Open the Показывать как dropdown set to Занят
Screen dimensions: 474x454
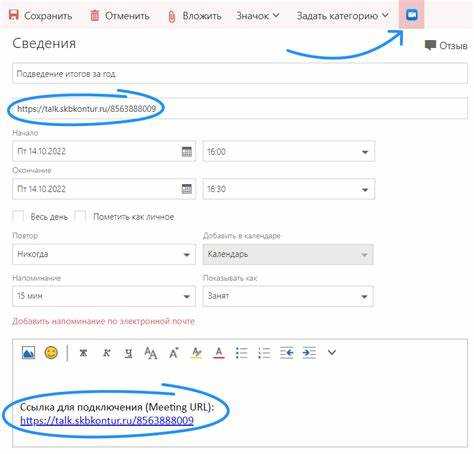pos(288,296)
